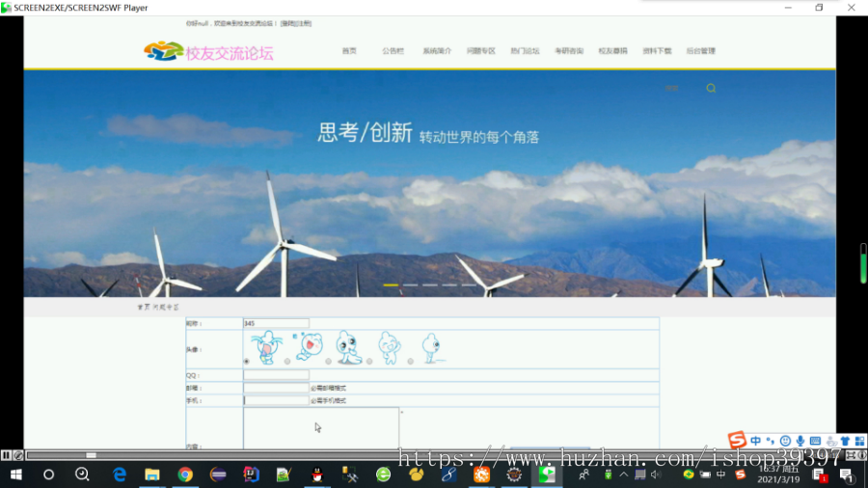
Task: Show hidden tray icons chevron
Action: [624, 474]
